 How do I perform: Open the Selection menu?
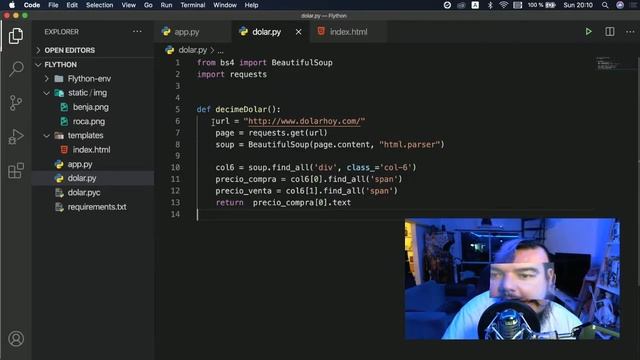(100, 5)
